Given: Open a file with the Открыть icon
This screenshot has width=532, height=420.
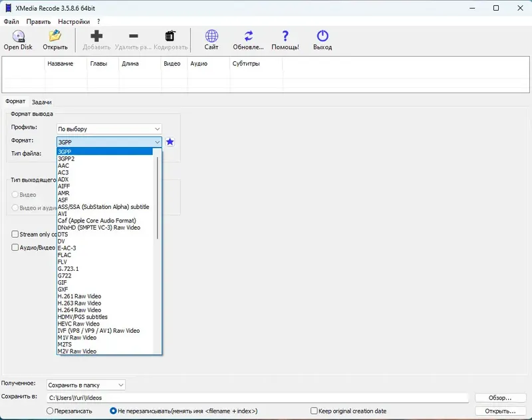Looking at the screenshot, I should [55, 36].
